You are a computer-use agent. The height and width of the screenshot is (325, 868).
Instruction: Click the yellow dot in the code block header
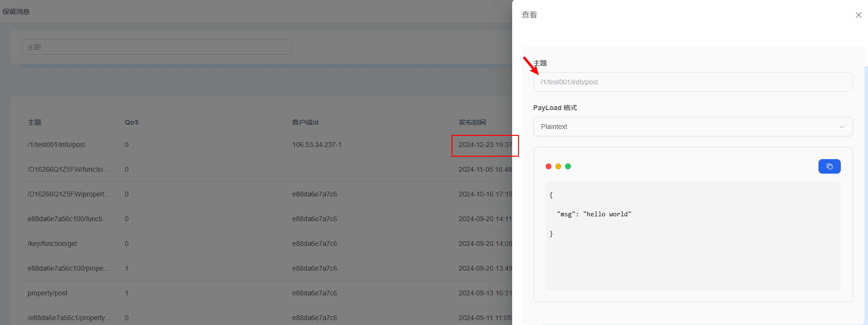pyautogui.click(x=558, y=166)
